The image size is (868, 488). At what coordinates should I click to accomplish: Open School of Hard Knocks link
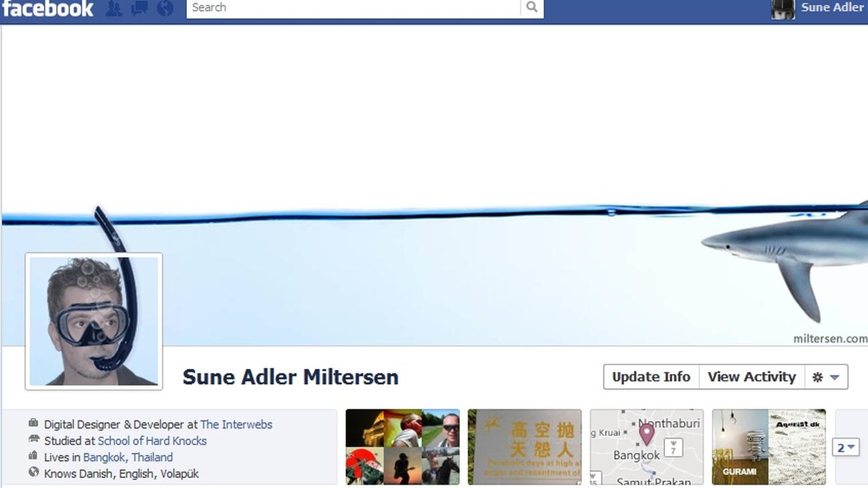(x=152, y=441)
